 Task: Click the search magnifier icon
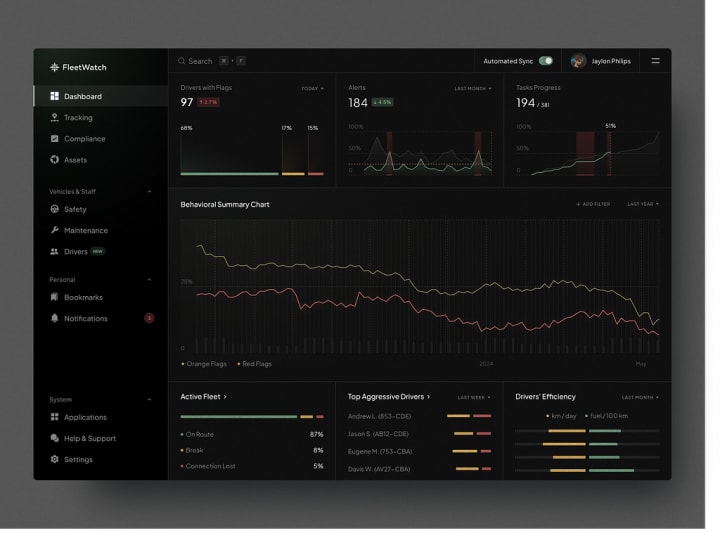(x=182, y=61)
